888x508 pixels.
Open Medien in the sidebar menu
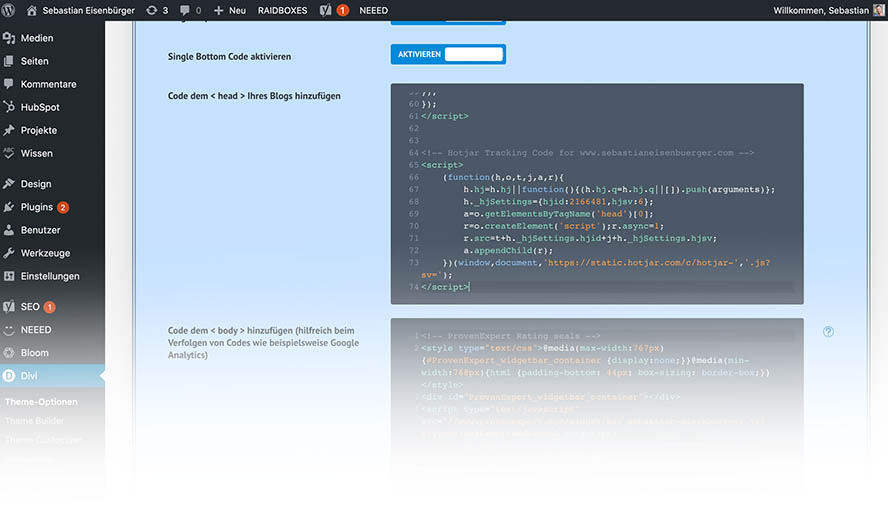[37, 38]
